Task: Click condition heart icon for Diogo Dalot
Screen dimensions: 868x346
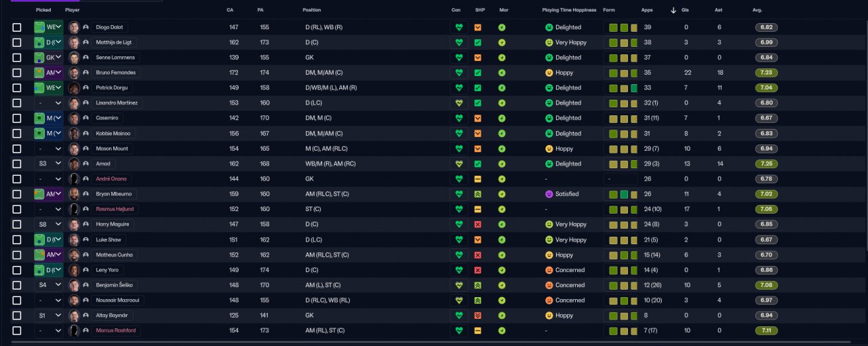Action: pos(459,27)
